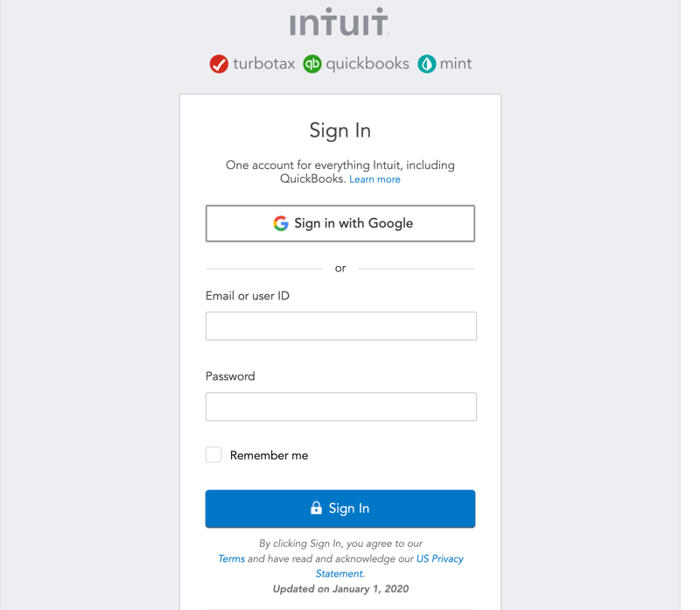The height and width of the screenshot is (610, 700).
Task: Click the turbotax brand name text
Action: click(264, 64)
